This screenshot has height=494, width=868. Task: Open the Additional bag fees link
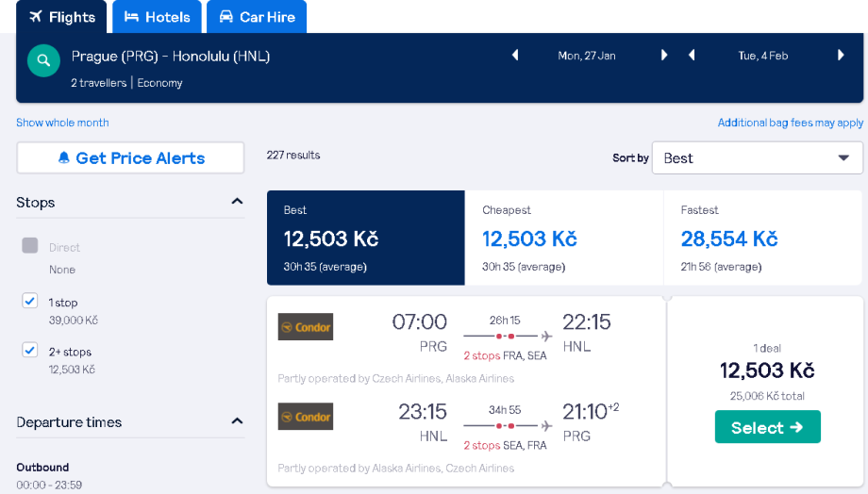tap(790, 123)
